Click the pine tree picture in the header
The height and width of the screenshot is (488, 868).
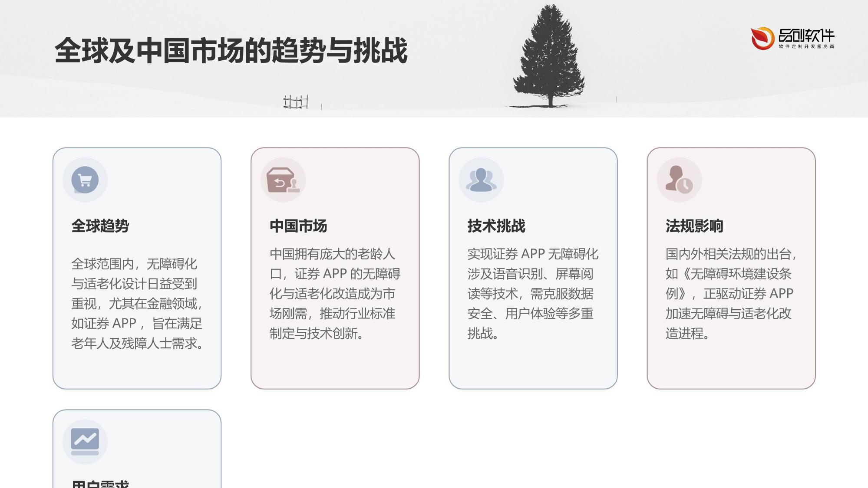pyautogui.click(x=549, y=56)
